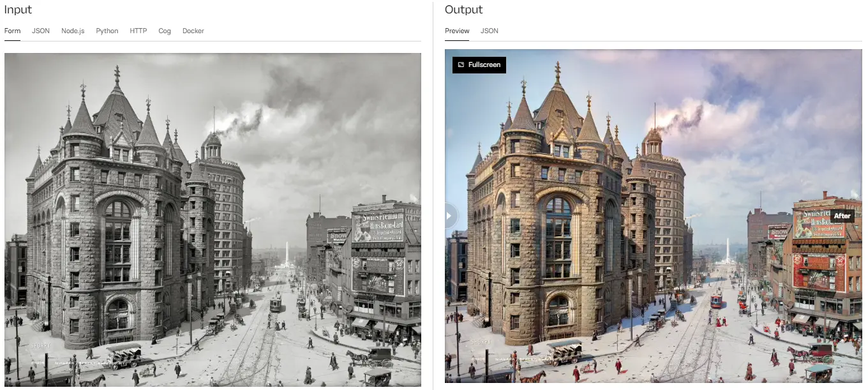Open the Cog tab
The height and width of the screenshot is (390, 868).
(165, 31)
